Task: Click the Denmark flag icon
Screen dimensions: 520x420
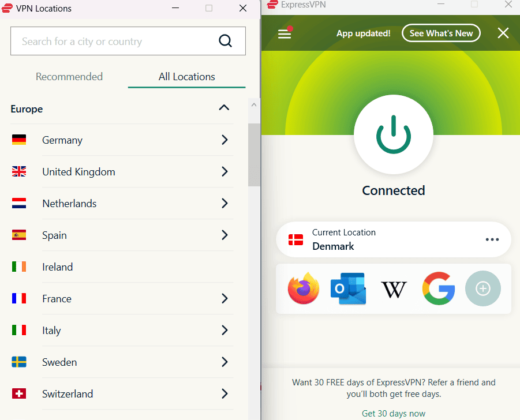Action: [296, 239]
